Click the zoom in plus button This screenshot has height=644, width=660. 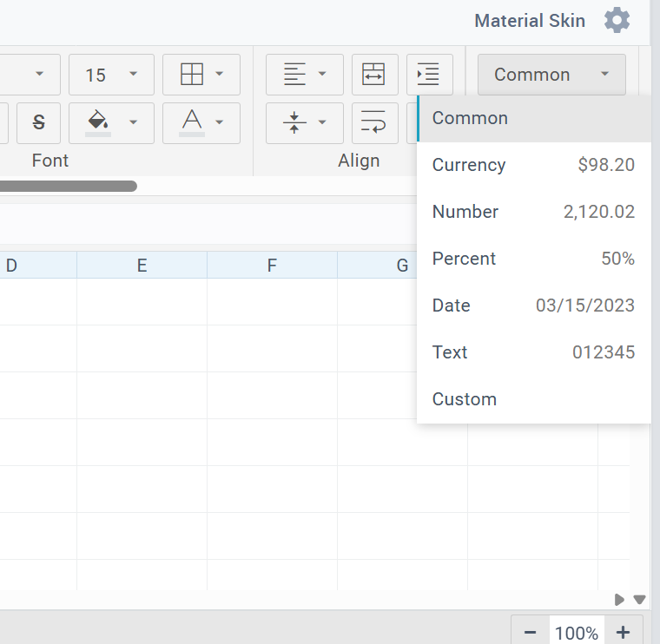point(623,633)
